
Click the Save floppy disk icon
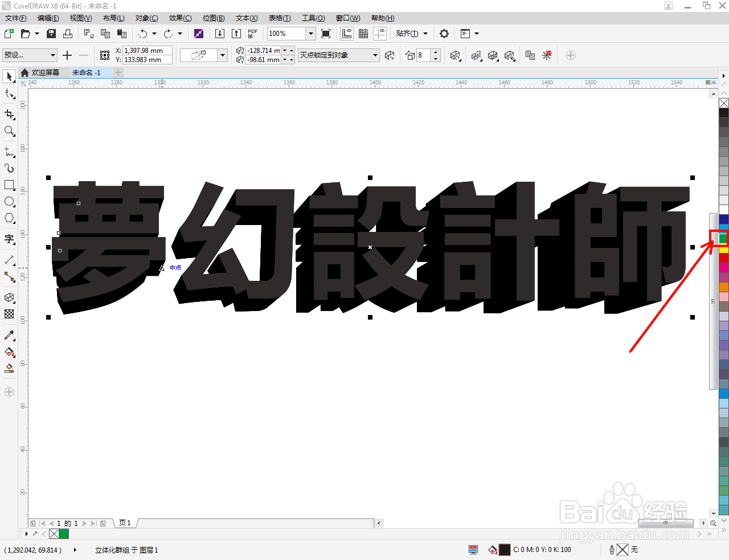pyautogui.click(x=51, y=34)
